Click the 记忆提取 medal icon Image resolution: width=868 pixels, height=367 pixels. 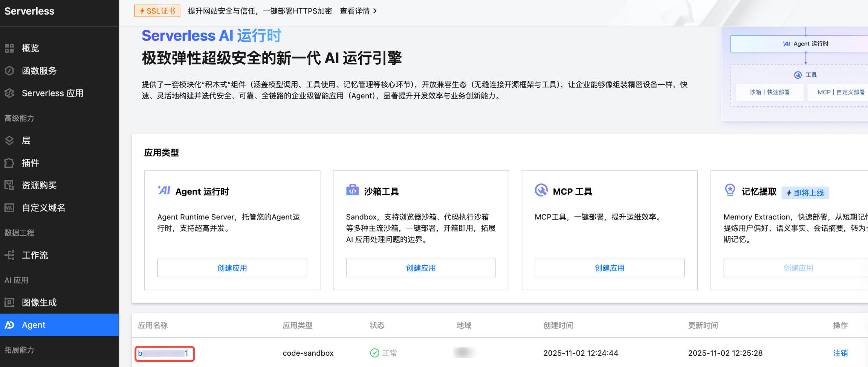pos(730,190)
